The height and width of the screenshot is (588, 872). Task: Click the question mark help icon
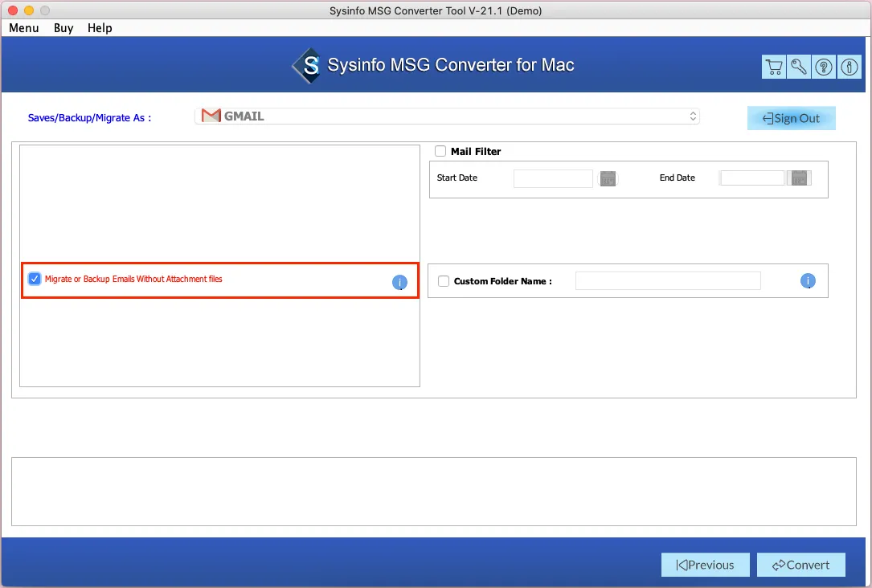824,67
